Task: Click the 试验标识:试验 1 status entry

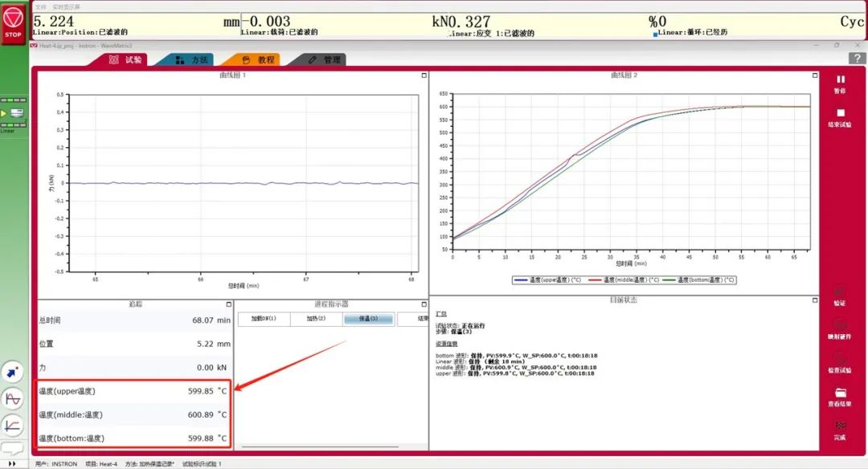Action: pyautogui.click(x=202, y=464)
